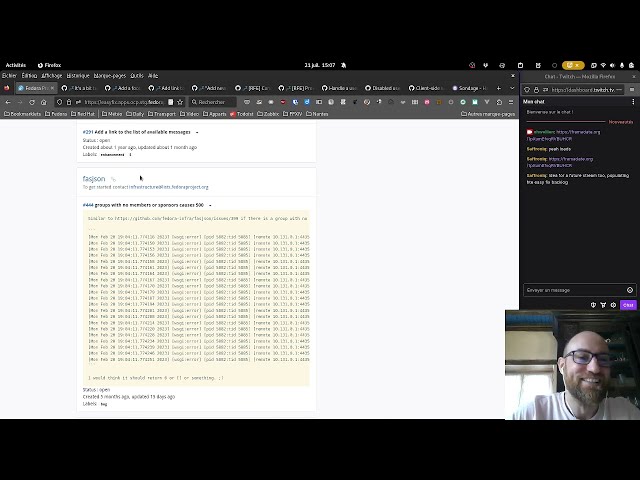Click the notification bell in the top bar
This screenshot has width=640, height=480.
coord(344,65)
